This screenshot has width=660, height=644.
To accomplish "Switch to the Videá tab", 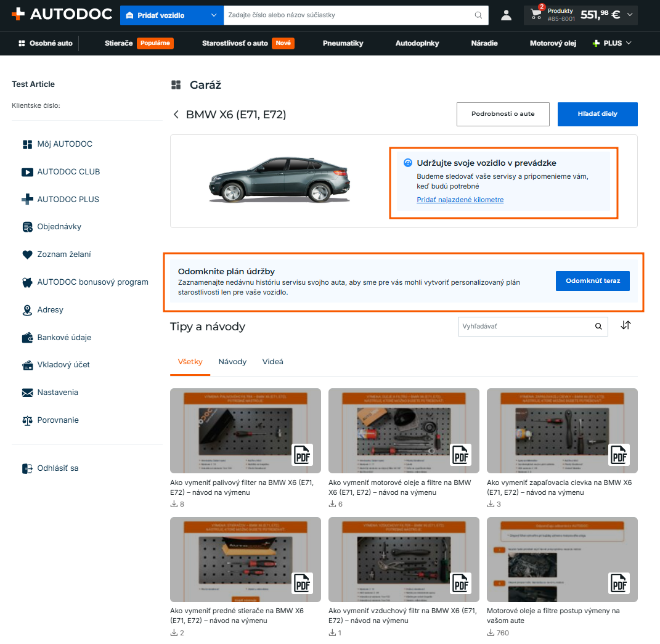I will tap(272, 362).
